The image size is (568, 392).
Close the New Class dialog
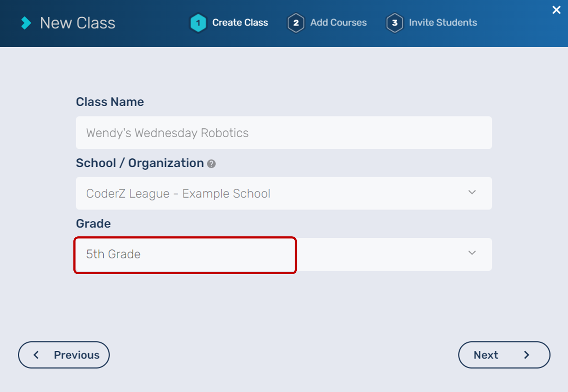point(556,10)
